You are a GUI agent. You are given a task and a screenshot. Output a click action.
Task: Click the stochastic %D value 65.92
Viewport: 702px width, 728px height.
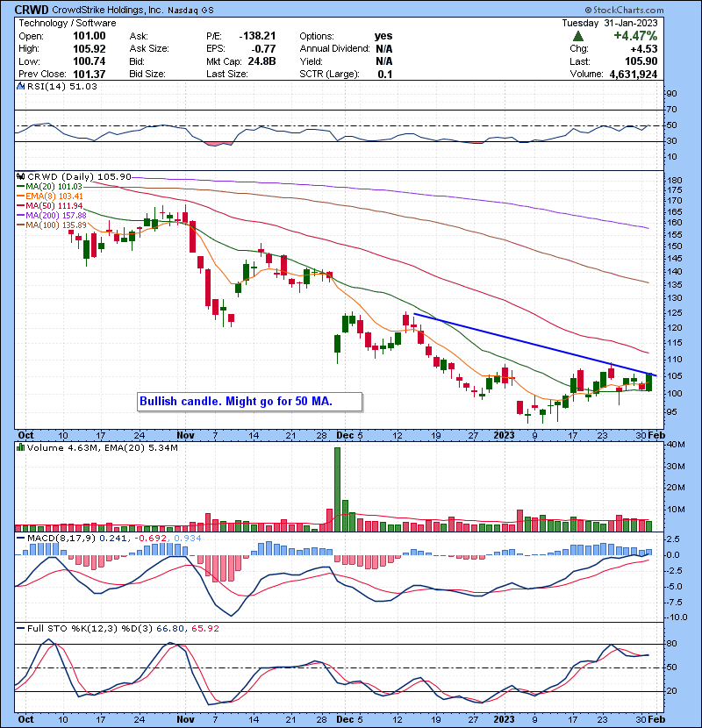204,629
